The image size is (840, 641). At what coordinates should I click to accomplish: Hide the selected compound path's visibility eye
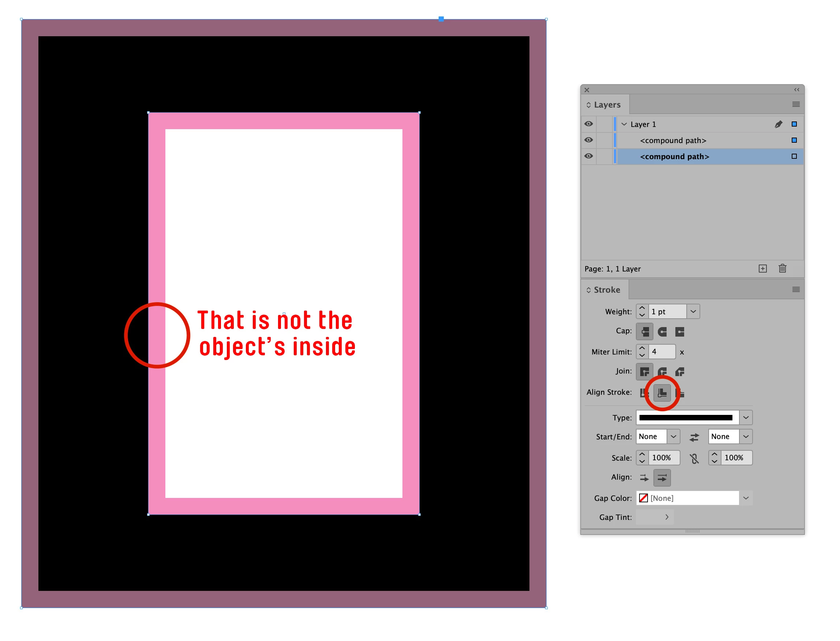[589, 157]
